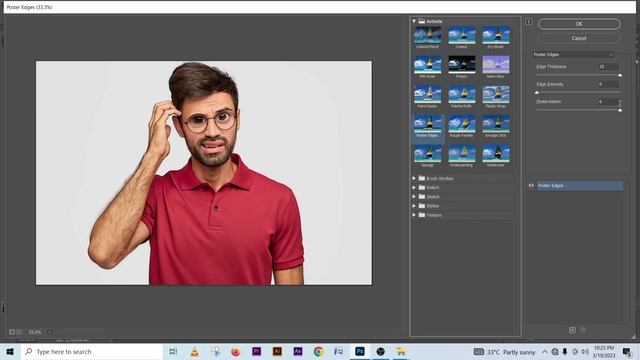Screen dimensions: 640x360
Task: Choose the Film Grain filter thumbnail
Action: tap(427, 64)
